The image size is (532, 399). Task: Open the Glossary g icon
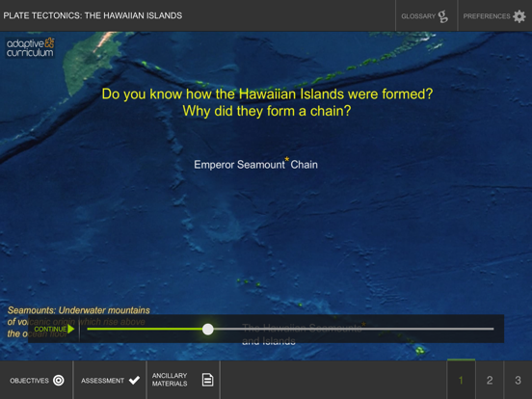coord(443,16)
